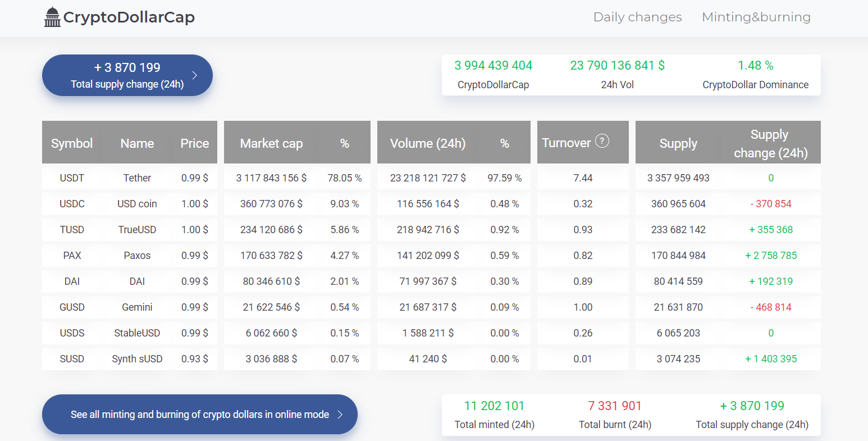
Task: Select the USDT symbol cell
Action: (72, 178)
